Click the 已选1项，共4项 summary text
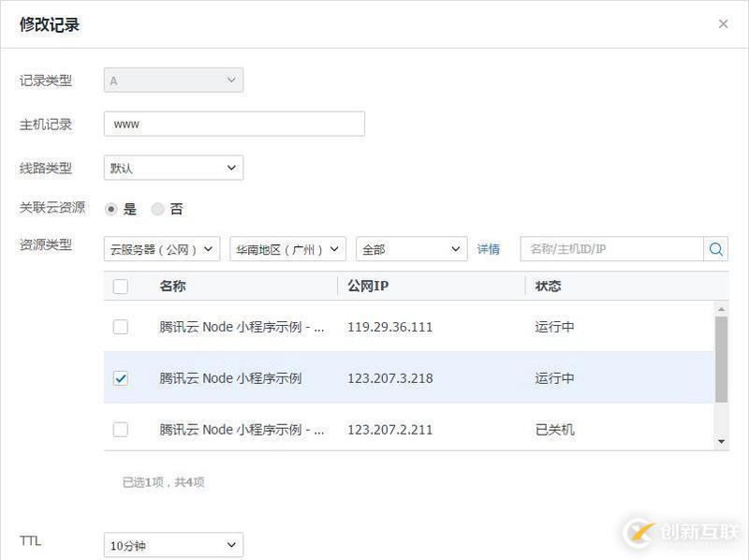 click(163, 482)
